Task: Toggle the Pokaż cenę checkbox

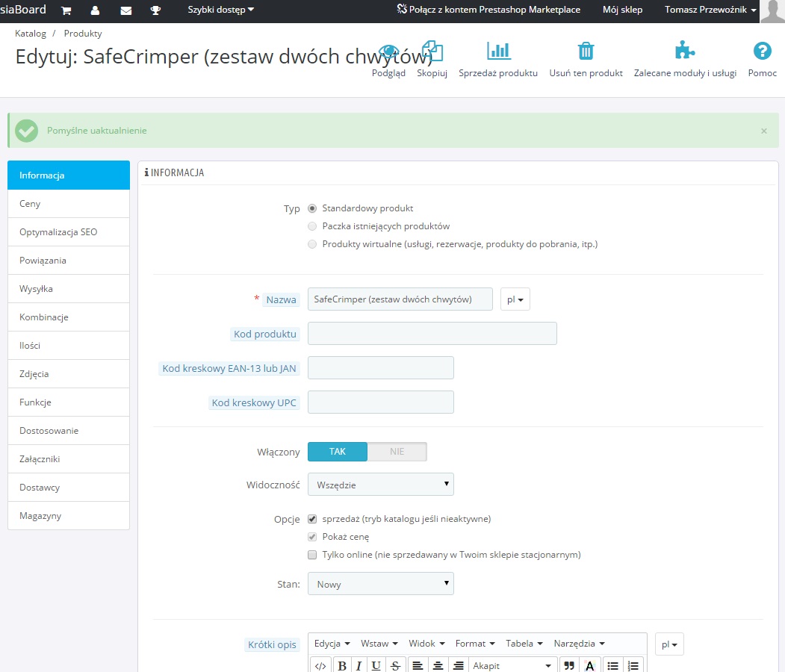Action: point(312,537)
